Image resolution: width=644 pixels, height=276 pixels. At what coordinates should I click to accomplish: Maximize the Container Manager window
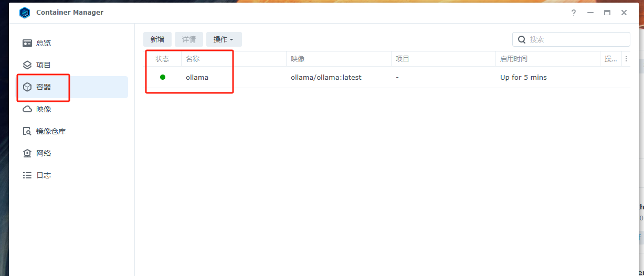607,13
